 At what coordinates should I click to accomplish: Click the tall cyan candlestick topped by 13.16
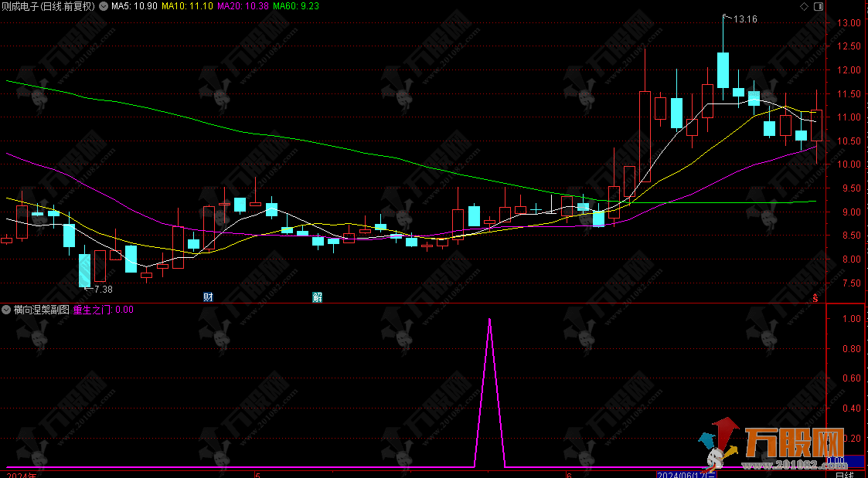(x=723, y=70)
